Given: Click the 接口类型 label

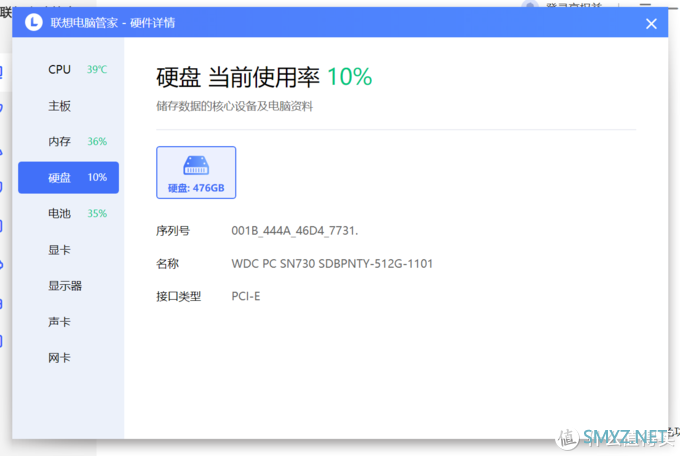Looking at the screenshot, I should coord(178,296).
